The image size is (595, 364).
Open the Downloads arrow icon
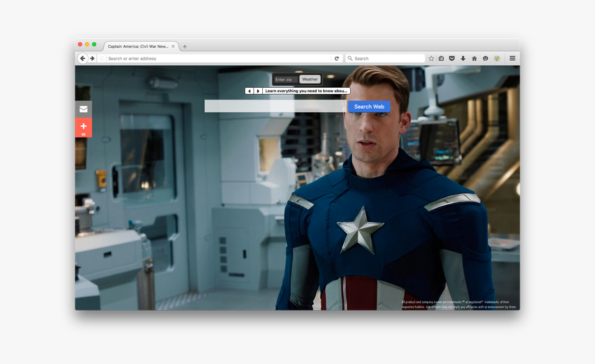[x=463, y=58]
